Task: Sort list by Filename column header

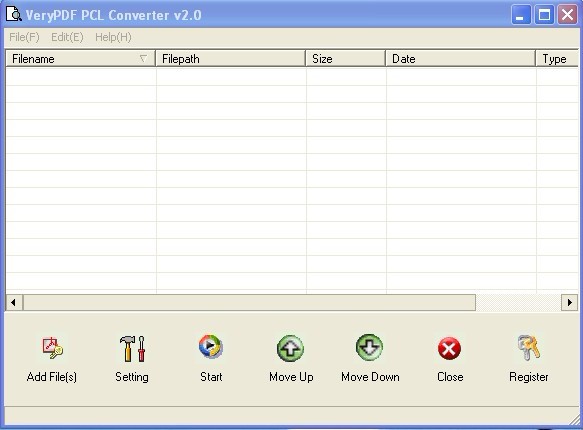Action: (81, 59)
